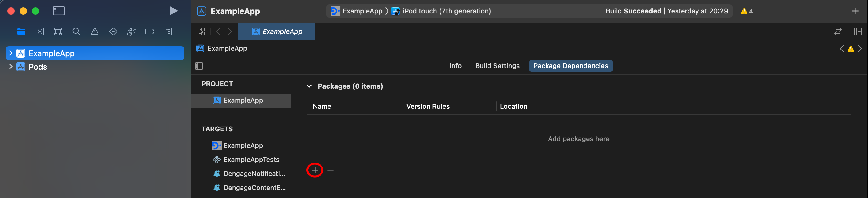Click the ExampleApp scheme selector

coord(357,11)
